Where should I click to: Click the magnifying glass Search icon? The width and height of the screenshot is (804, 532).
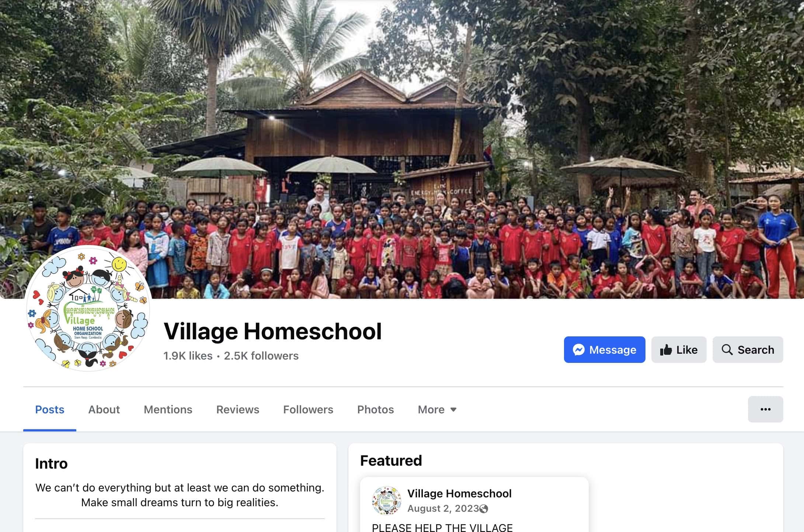click(727, 350)
